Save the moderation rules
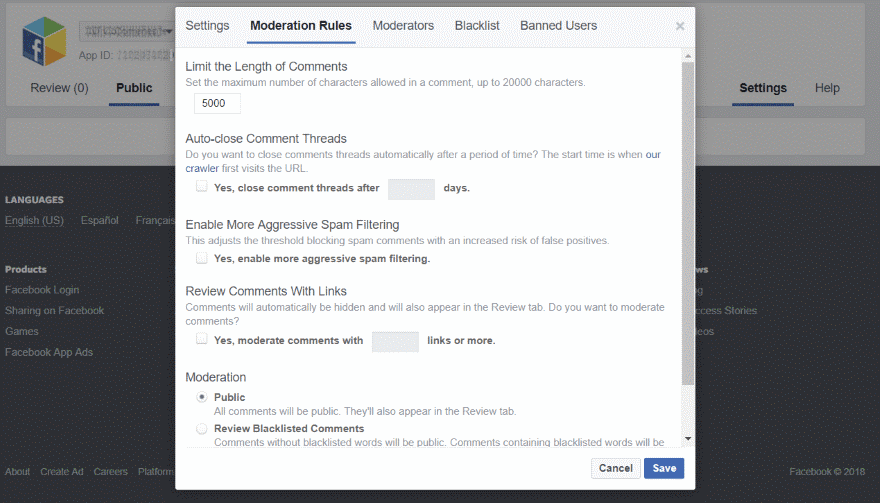880x503 pixels. click(664, 468)
